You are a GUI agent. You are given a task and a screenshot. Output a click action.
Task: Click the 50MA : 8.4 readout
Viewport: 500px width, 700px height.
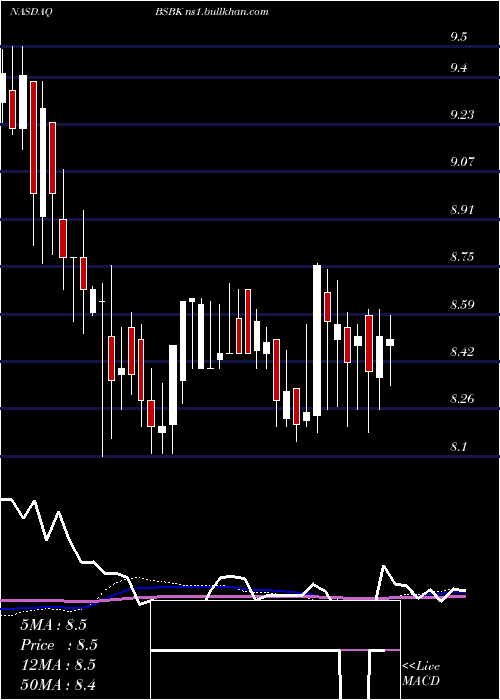tap(58, 684)
